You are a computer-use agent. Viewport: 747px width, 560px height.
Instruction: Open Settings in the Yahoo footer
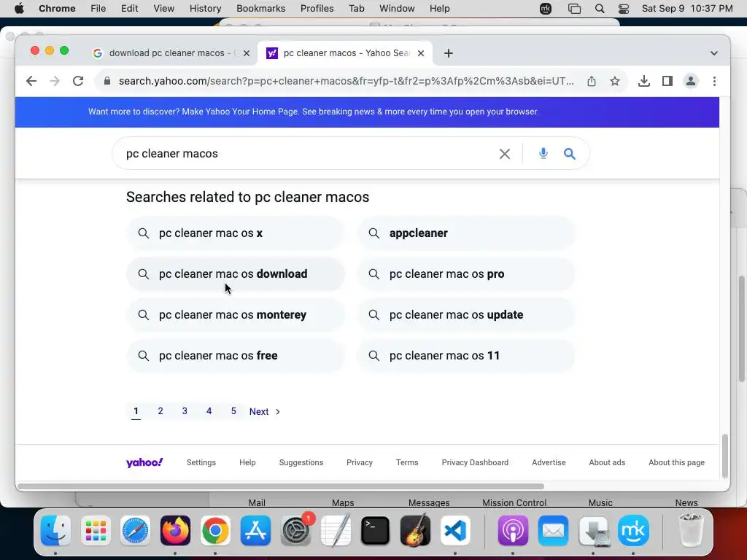tap(201, 462)
